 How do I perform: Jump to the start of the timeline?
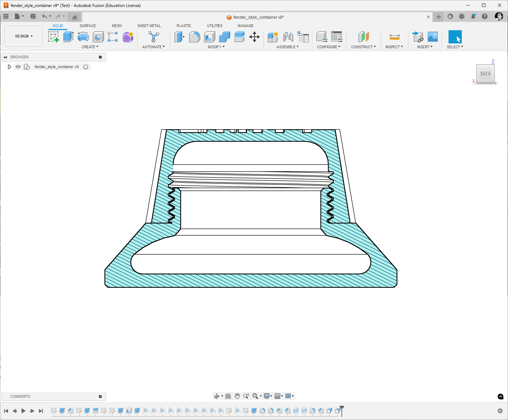(6, 411)
